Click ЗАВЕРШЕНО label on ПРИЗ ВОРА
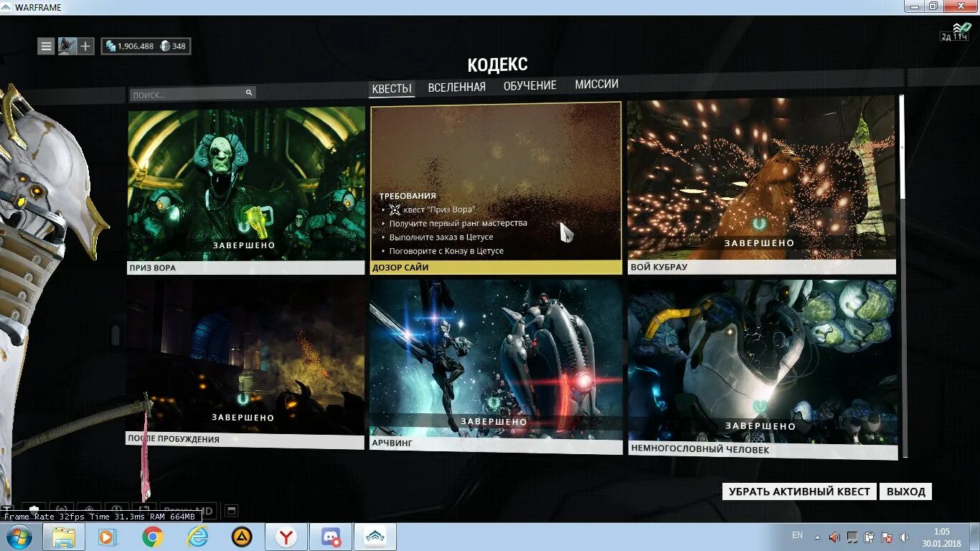This screenshot has width=980, height=551. pyautogui.click(x=244, y=245)
